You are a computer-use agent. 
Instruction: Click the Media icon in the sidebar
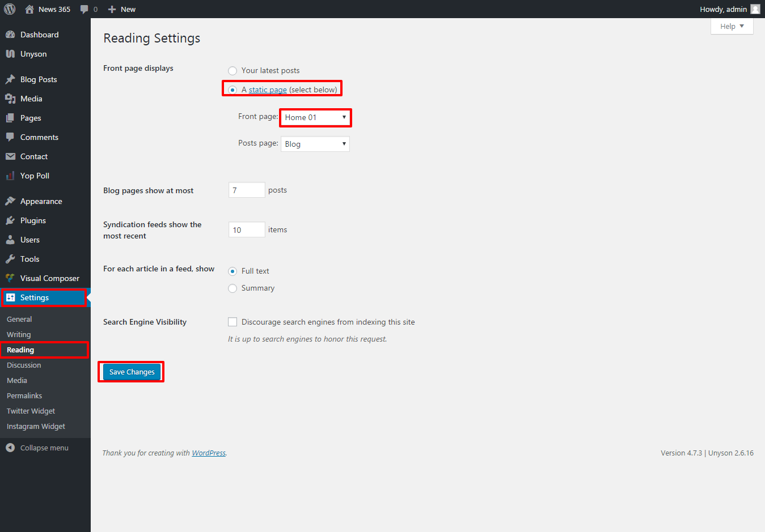pyautogui.click(x=10, y=99)
